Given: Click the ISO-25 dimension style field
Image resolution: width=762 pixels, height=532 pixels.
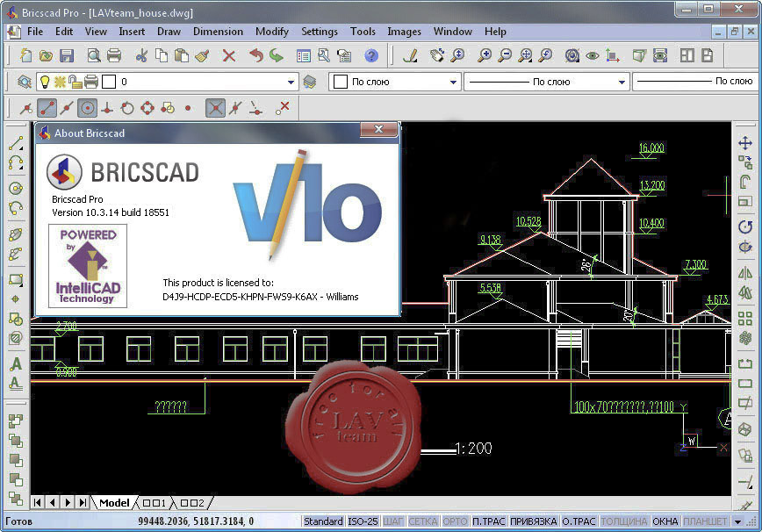Looking at the screenshot, I should (x=363, y=521).
